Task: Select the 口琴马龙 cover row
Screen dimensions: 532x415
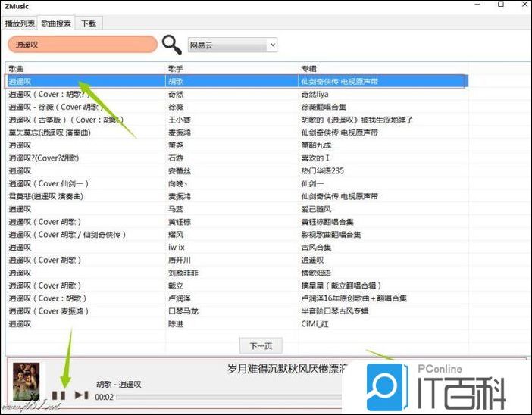Action: [x=236, y=311]
